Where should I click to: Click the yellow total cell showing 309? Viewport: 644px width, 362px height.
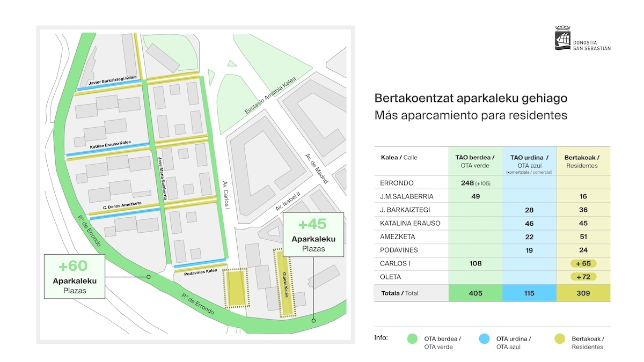583,293
